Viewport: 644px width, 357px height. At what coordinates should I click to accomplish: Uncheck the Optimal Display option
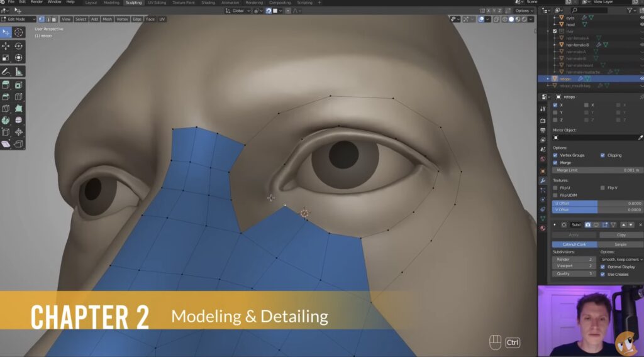(x=602, y=267)
